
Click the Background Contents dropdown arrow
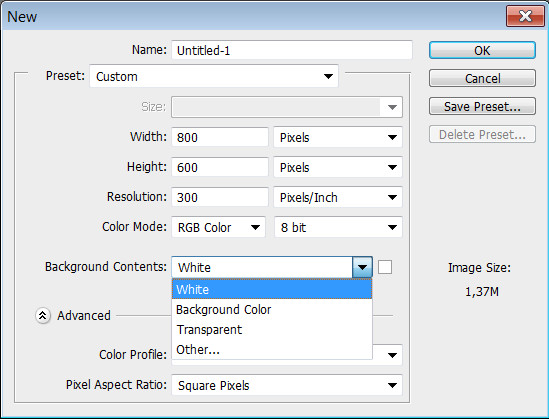(x=362, y=267)
